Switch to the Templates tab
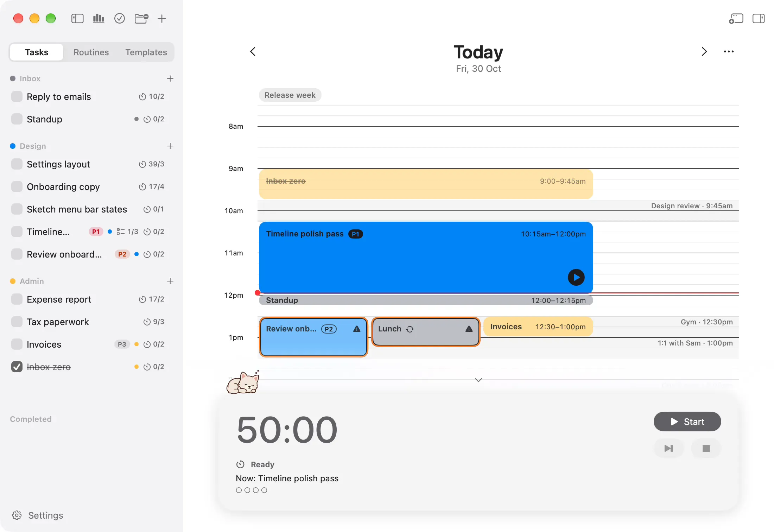 click(x=146, y=52)
